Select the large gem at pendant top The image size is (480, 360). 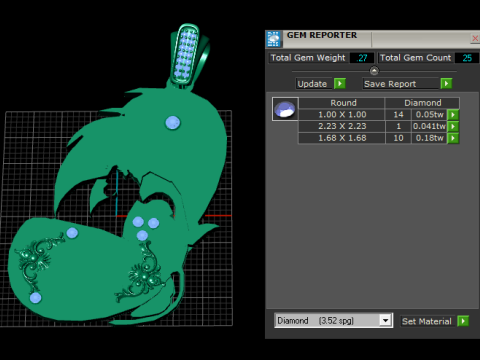(173, 123)
